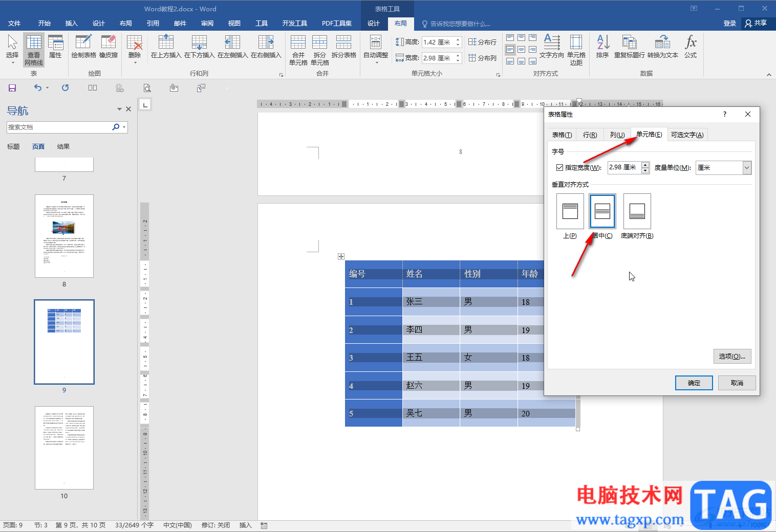This screenshot has height=532, width=776.
Task: Click Convert to Text (转换为文本)
Action: (x=662, y=47)
